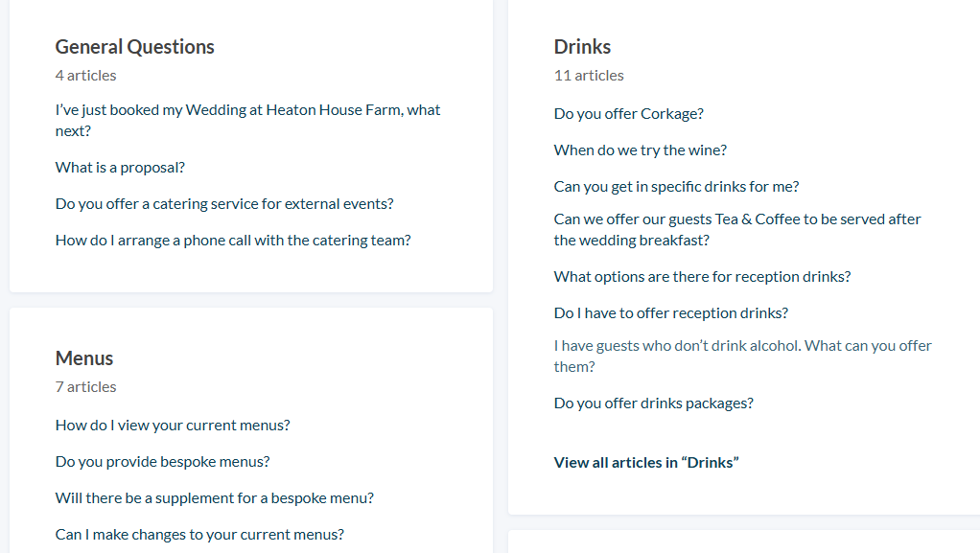980x553 pixels.
Task: Click 'Can I make changes to your current menus?'
Action: point(199,535)
